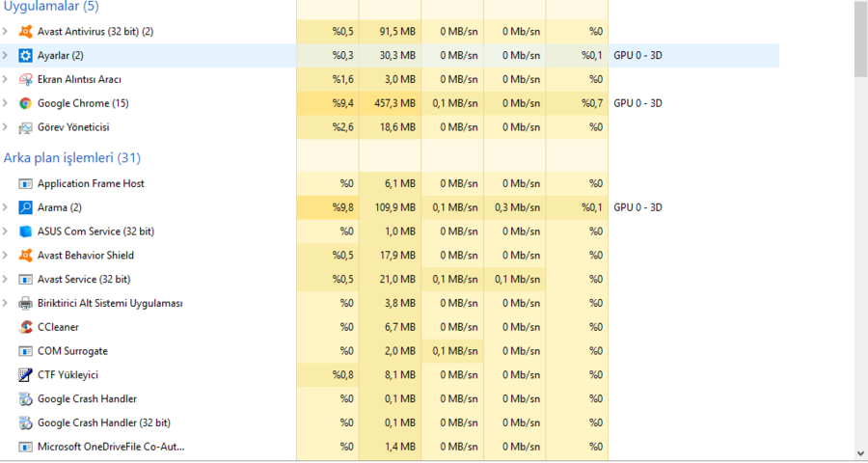Viewport: 868px width, 463px height.
Task: Click GPU 0 - 3D in Arama row
Action: tap(637, 207)
